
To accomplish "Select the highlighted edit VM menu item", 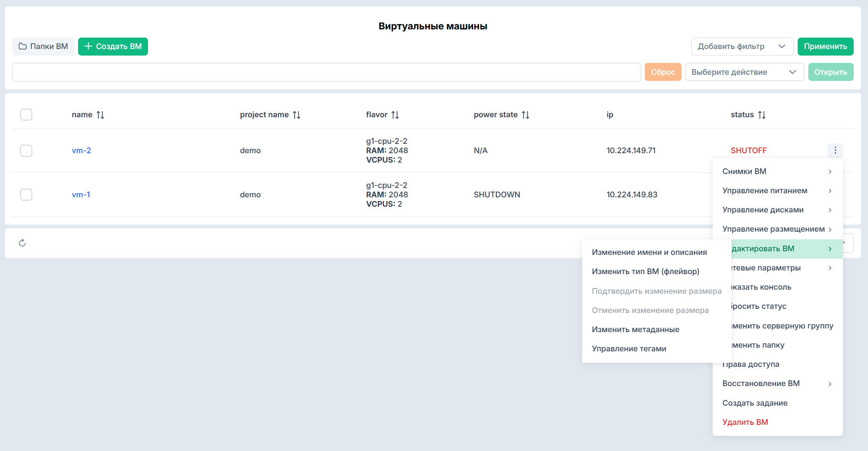I will (787, 248).
